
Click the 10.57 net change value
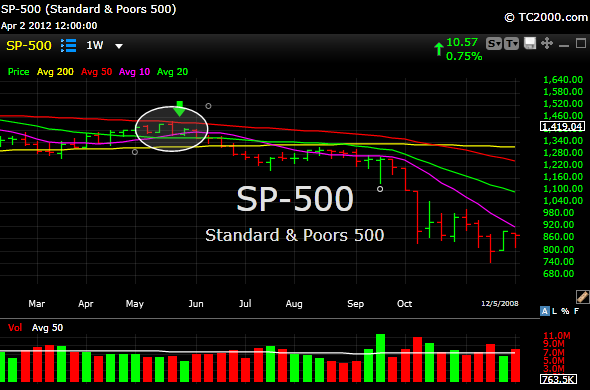pos(462,42)
